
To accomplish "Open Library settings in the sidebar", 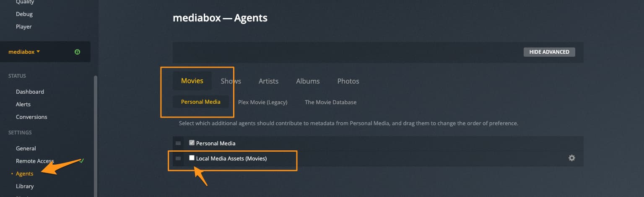I will (x=25, y=186).
